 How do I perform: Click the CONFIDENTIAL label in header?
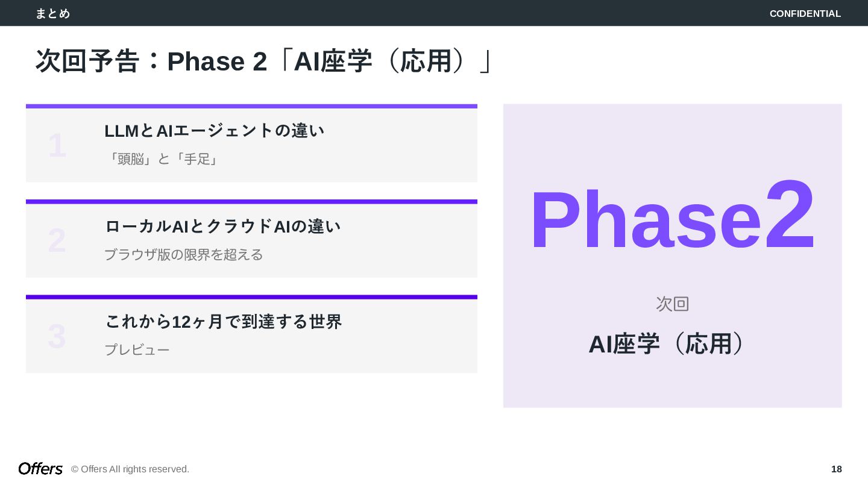805,13
